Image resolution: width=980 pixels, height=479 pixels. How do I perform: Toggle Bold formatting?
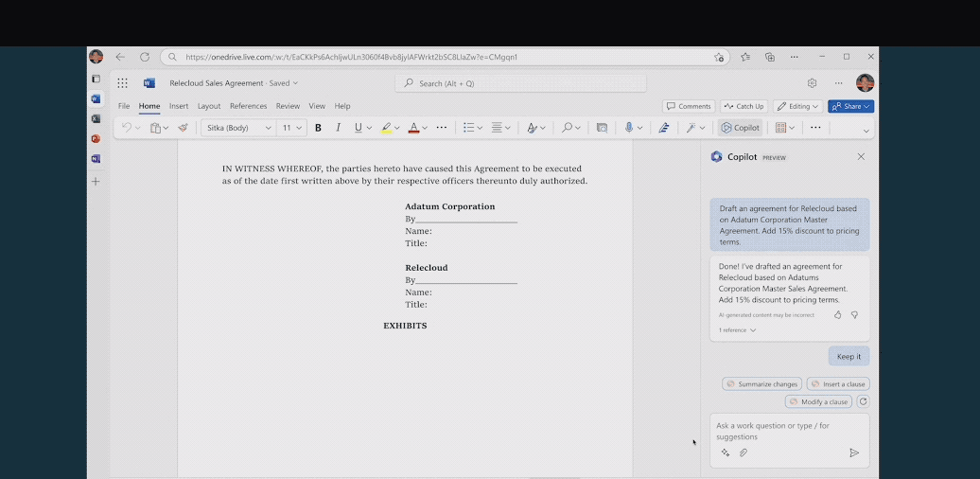[318, 128]
